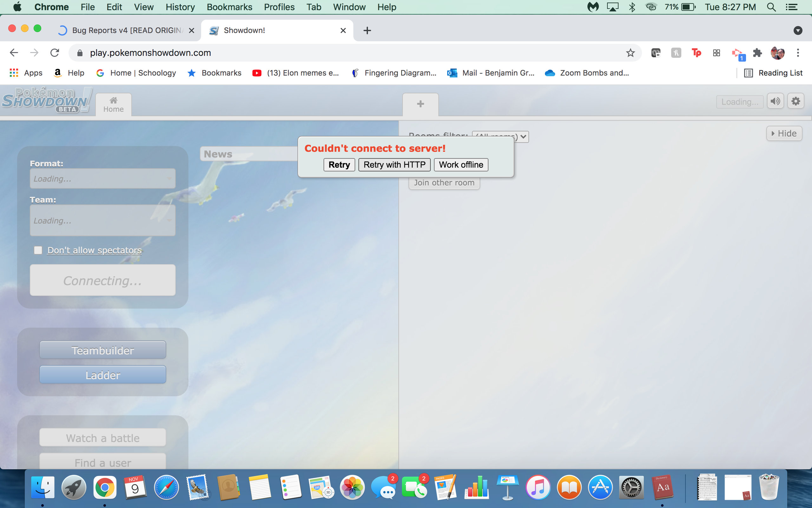The image size is (812, 508).
Task: Open the Elon memes YouTube bookmark
Action: [x=296, y=73]
